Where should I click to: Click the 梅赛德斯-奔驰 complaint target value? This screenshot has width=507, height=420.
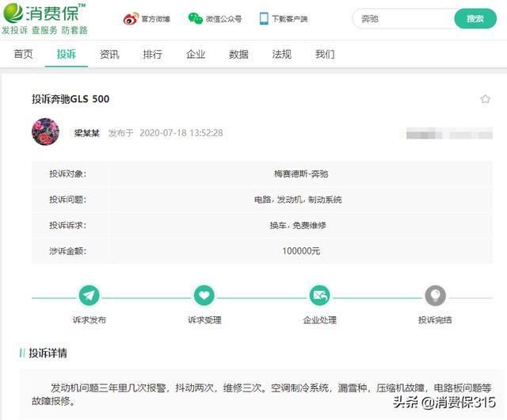301,174
